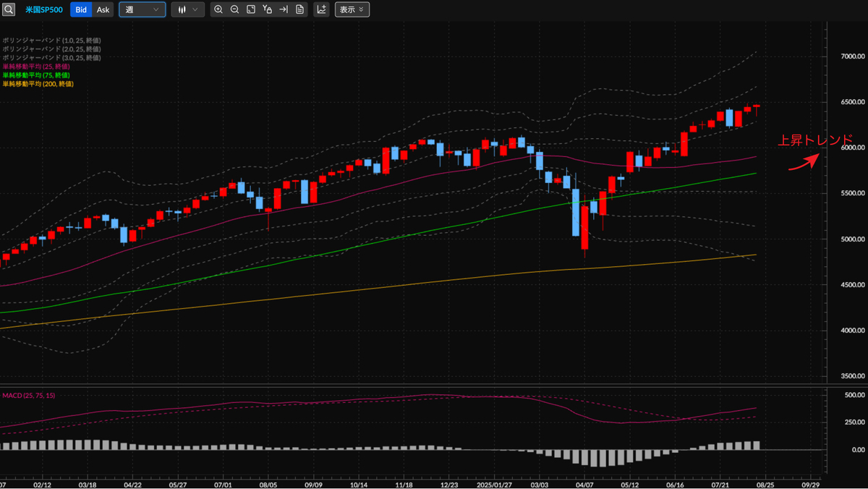The width and height of the screenshot is (868, 489).
Task: Click the 6500.00 price axis label
Action: [x=853, y=102]
